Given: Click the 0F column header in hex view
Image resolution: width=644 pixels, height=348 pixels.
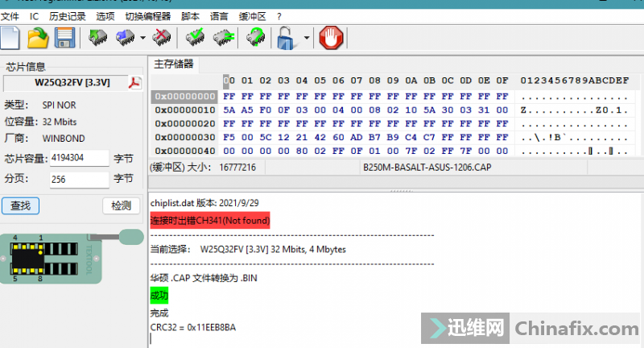Looking at the screenshot, I should [502, 81].
